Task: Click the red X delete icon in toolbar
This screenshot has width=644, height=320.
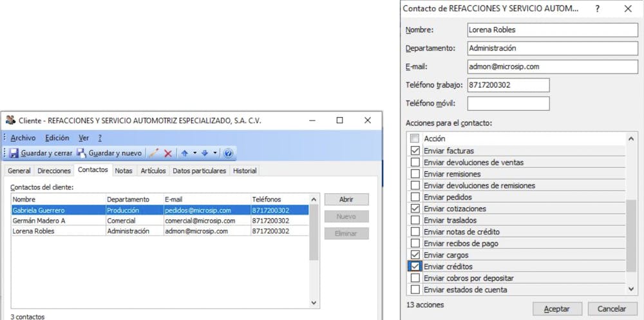Action: click(168, 153)
